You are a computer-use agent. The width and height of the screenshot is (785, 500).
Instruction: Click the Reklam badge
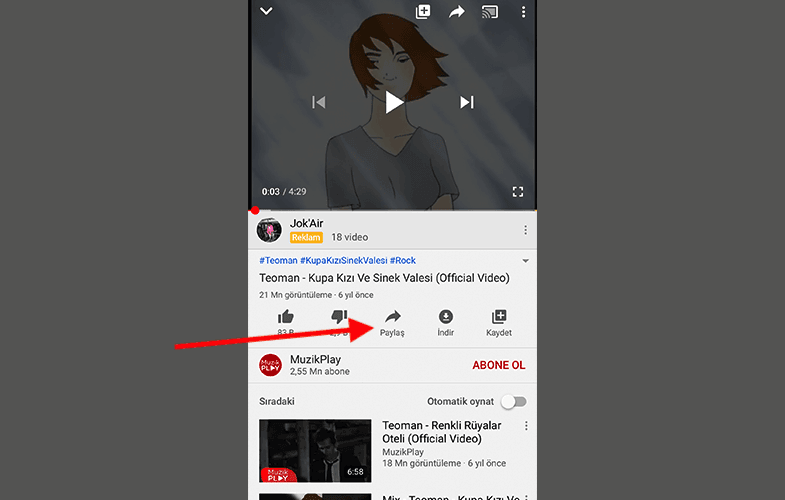click(306, 237)
